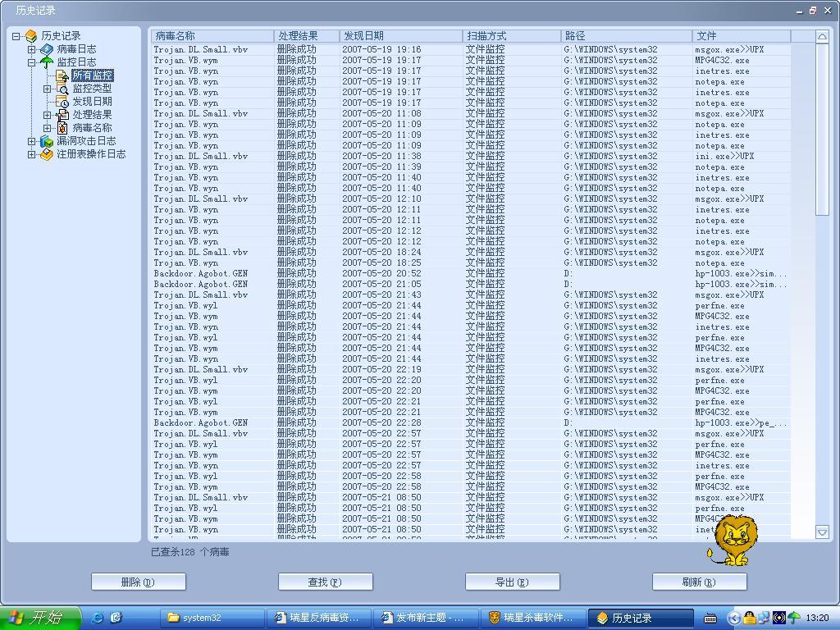
Task: Sort by 发现日期 column header
Action: coord(400,36)
